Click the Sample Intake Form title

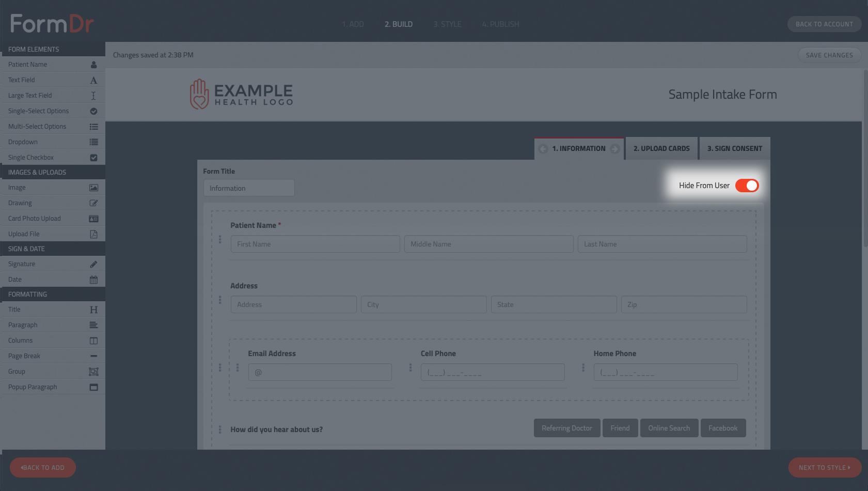point(722,95)
